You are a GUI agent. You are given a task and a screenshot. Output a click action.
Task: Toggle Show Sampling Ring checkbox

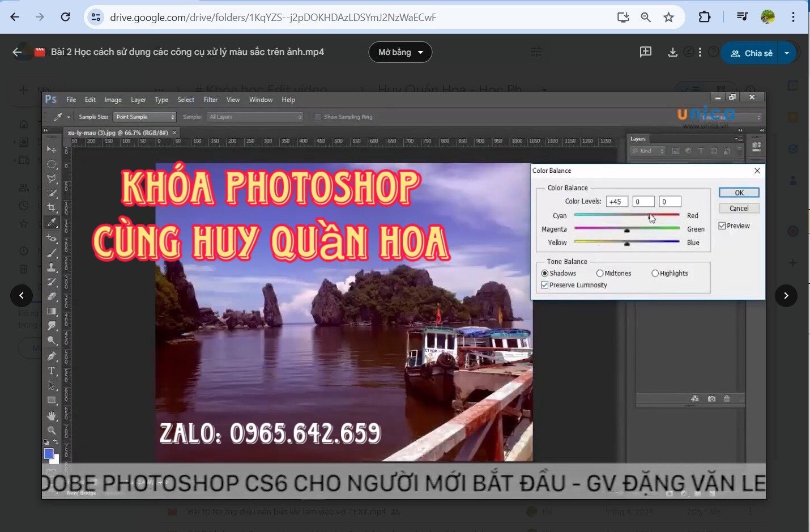pyautogui.click(x=318, y=117)
